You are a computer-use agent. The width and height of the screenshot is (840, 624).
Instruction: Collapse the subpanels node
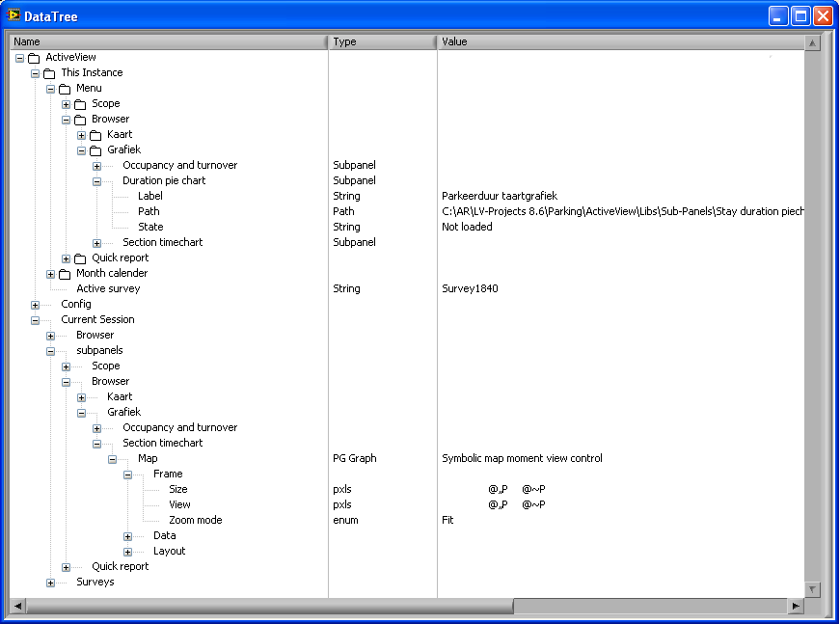click(x=50, y=351)
